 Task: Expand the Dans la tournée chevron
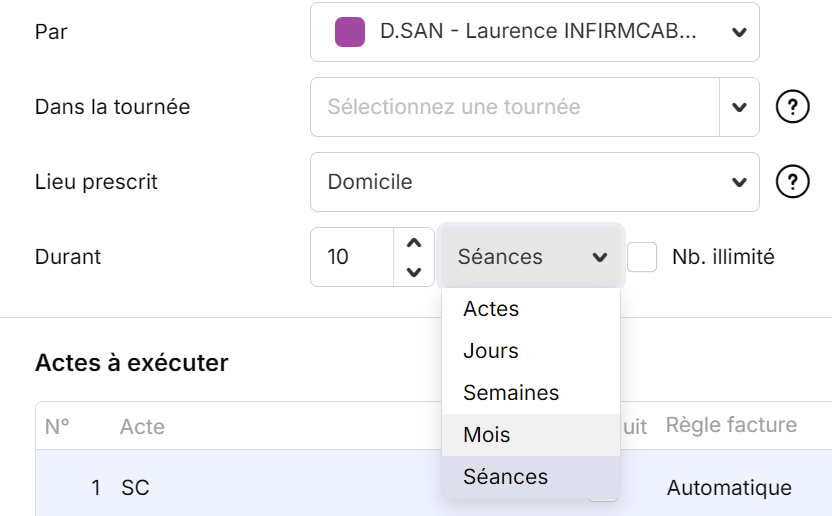tap(739, 107)
